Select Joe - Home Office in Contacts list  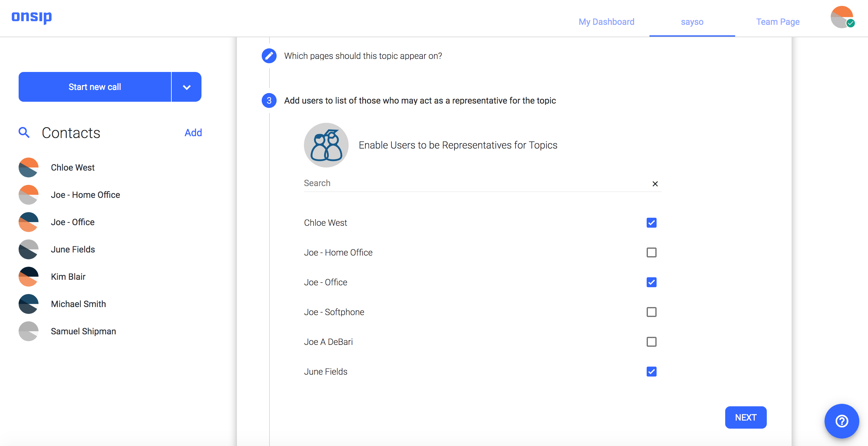[85, 194]
